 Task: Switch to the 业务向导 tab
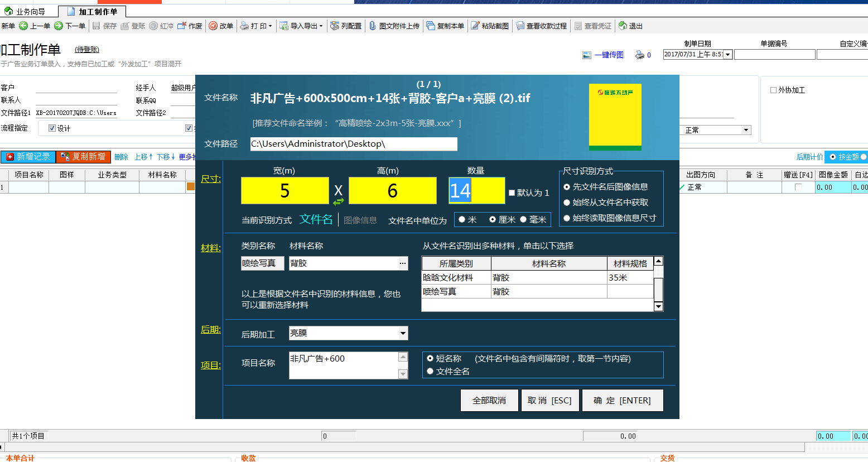(27, 9)
